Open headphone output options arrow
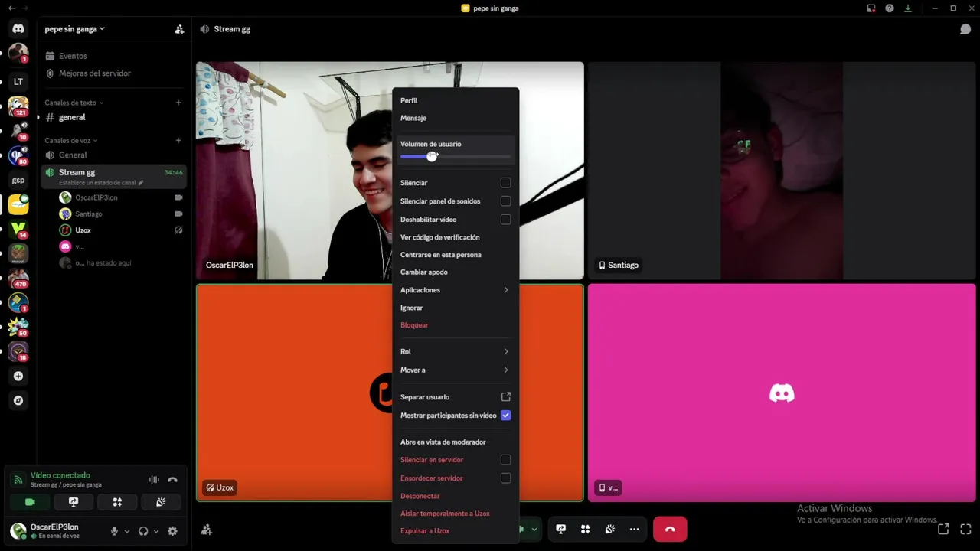980x551 pixels. (x=156, y=531)
